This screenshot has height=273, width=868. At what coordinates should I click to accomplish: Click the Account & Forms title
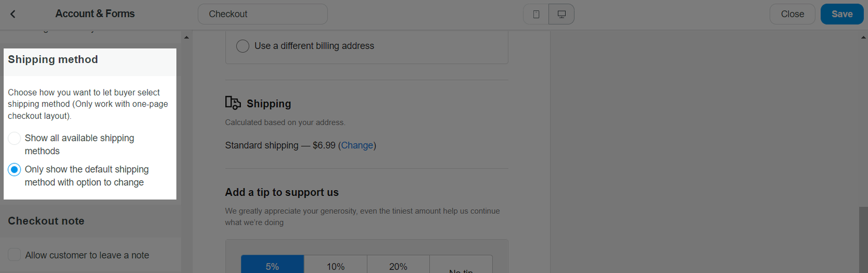pyautogui.click(x=95, y=14)
